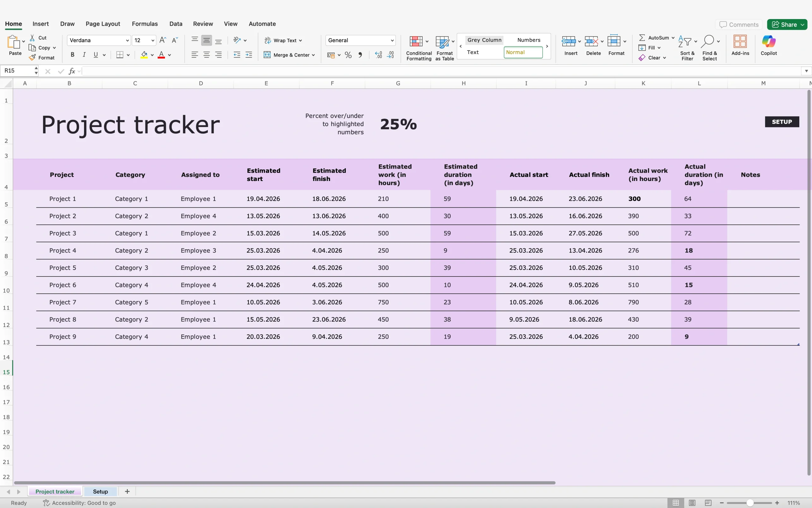Open the Insert ribbon tab

tap(41, 24)
